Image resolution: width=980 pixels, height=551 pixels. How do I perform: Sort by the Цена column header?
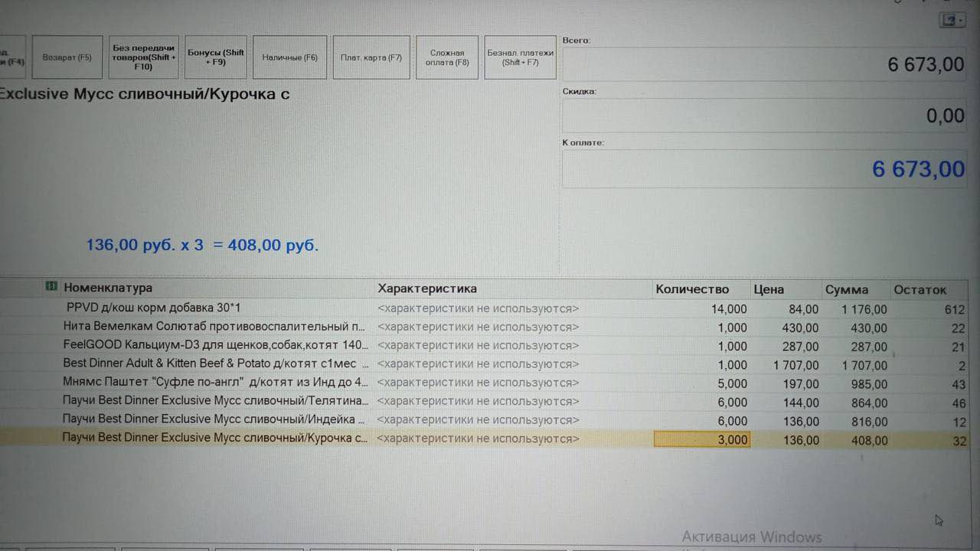pyautogui.click(x=769, y=289)
